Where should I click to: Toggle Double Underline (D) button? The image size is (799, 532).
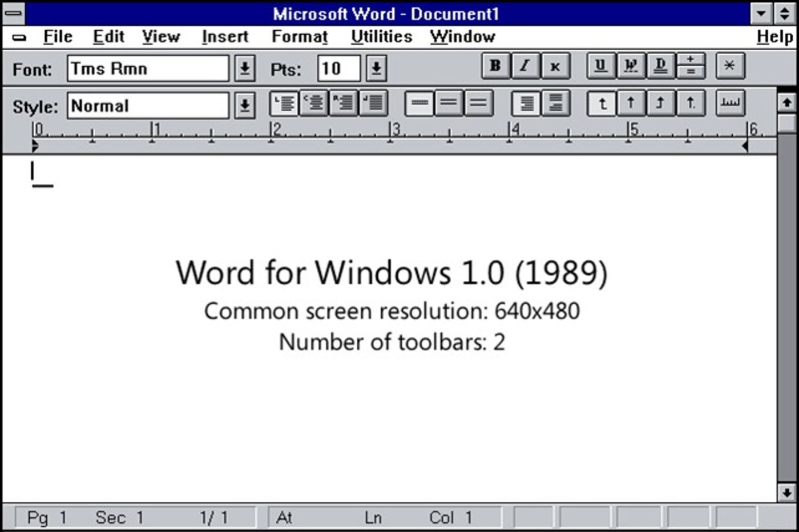tap(660, 66)
